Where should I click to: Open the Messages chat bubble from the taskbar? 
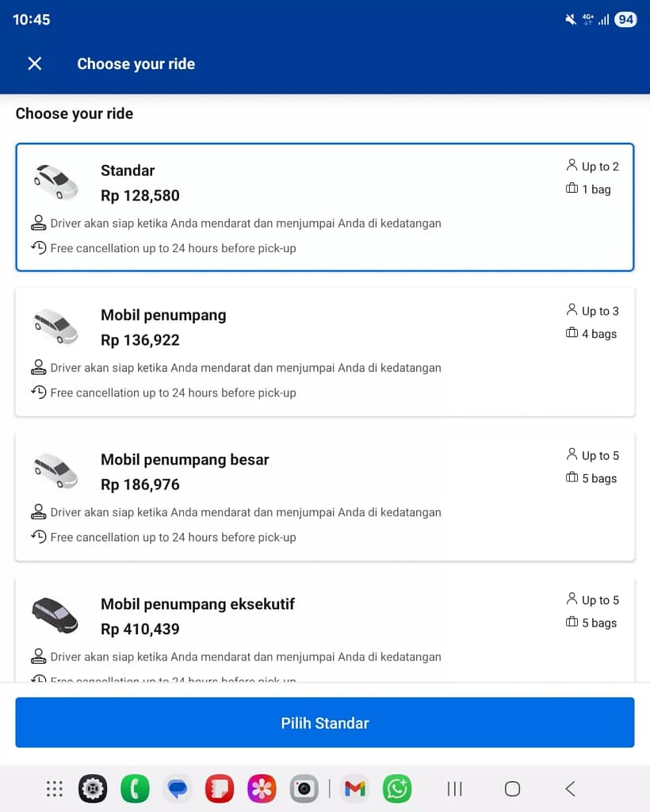click(177, 789)
